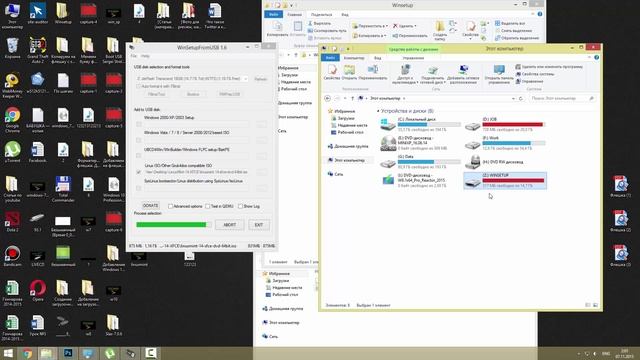The height and width of the screenshot is (360, 640).
Task: Click the up arrow in This PC address bar
Action: pos(352,98)
